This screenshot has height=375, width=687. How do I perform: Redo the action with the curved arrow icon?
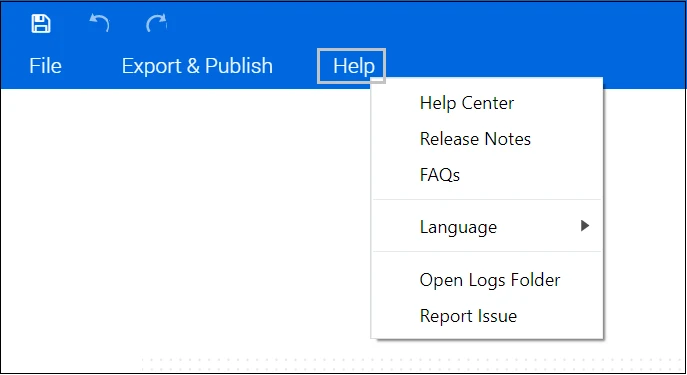coord(156,23)
